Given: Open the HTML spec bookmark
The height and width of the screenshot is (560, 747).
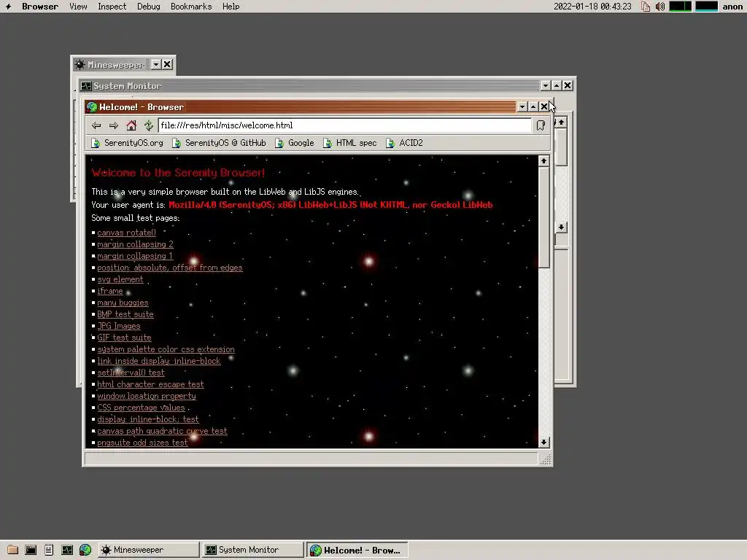Looking at the screenshot, I should pos(349,143).
